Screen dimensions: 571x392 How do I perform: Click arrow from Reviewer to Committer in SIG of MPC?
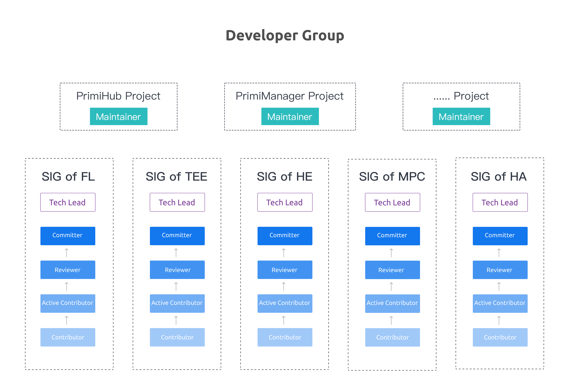pos(391,253)
